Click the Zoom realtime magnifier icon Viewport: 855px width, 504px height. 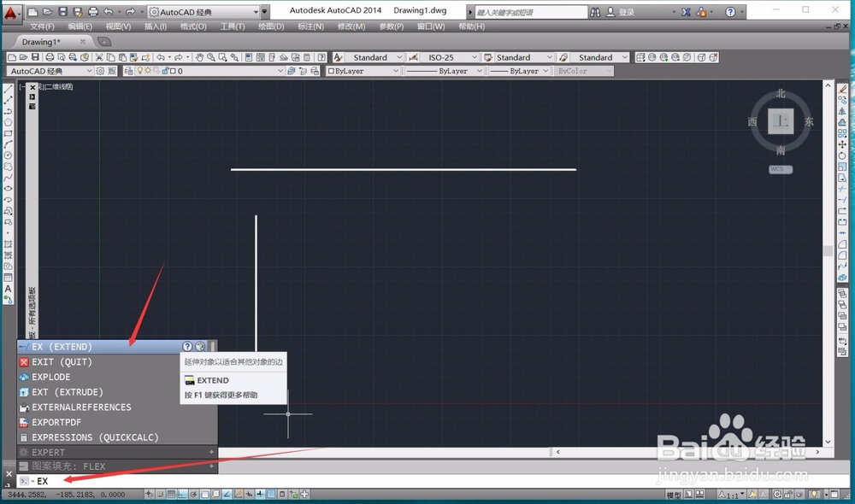(x=211, y=57)
